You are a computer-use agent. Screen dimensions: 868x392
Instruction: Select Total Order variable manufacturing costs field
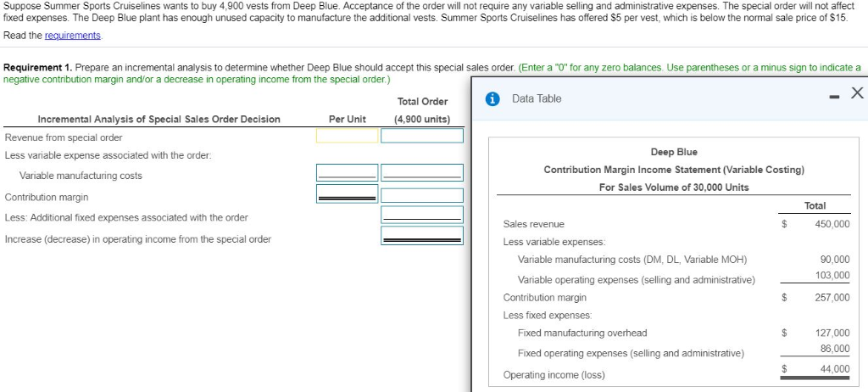point(422,173)
